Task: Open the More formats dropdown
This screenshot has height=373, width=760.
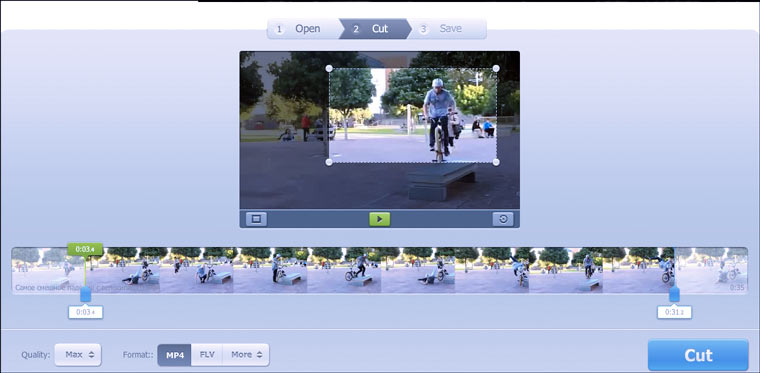Action: coord(246,355)
